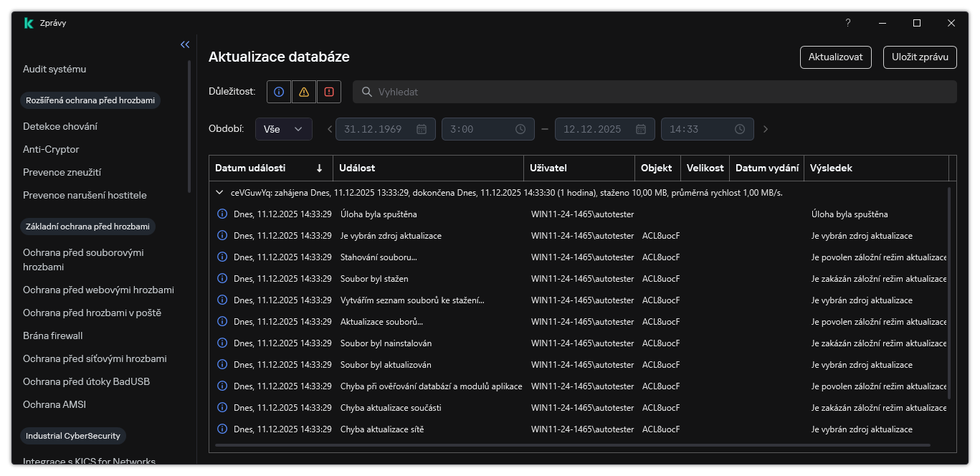The width and height of the screenshot is (980, 476).
Task: Select Brána firewall in the sidebar
Action: coord(53,335)
